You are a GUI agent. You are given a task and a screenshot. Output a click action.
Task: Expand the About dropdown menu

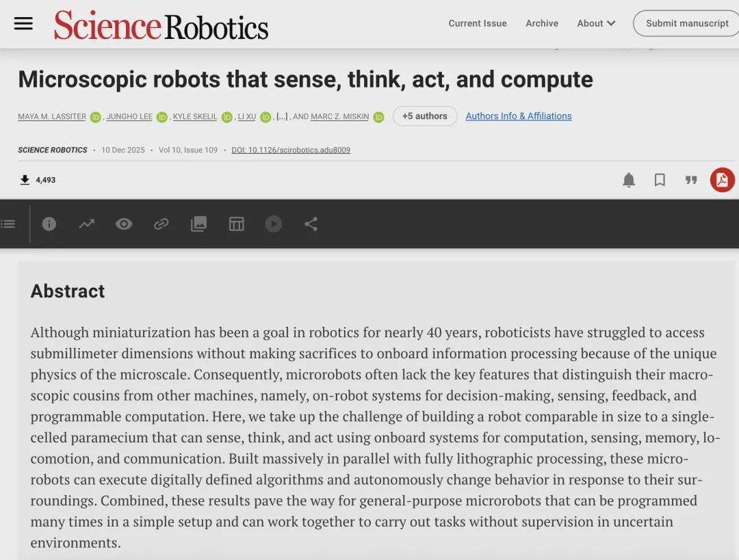pos(595,23)
